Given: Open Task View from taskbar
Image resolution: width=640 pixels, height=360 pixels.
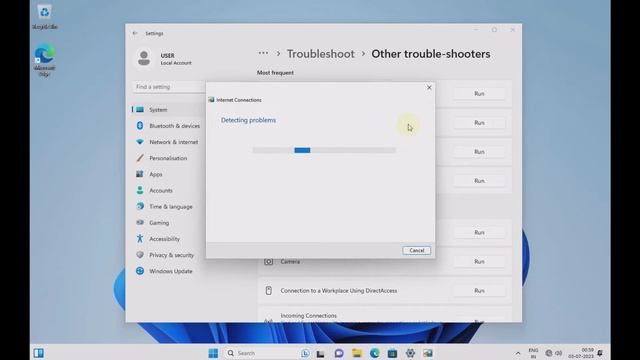Looking at the screenshot, I should coord(320,353).
